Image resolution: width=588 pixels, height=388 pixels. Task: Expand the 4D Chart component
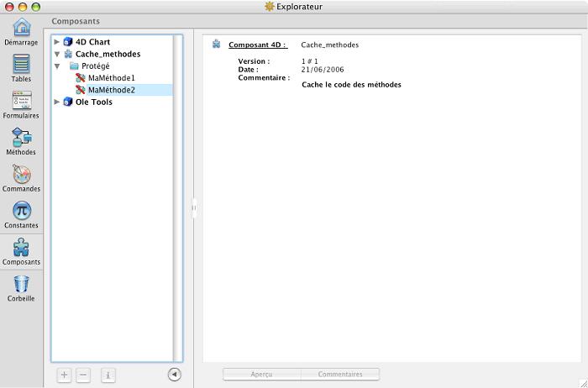coord(57,42)
